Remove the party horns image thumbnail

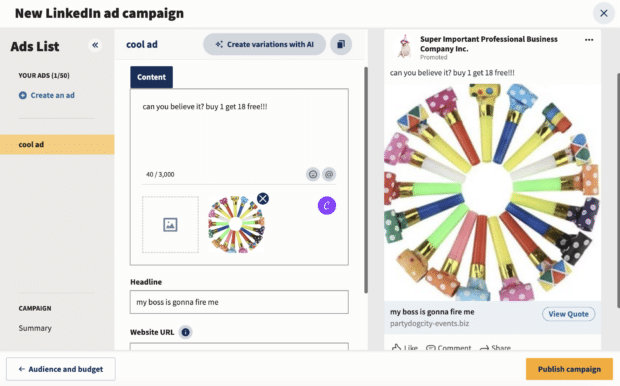tap(263, 199)
